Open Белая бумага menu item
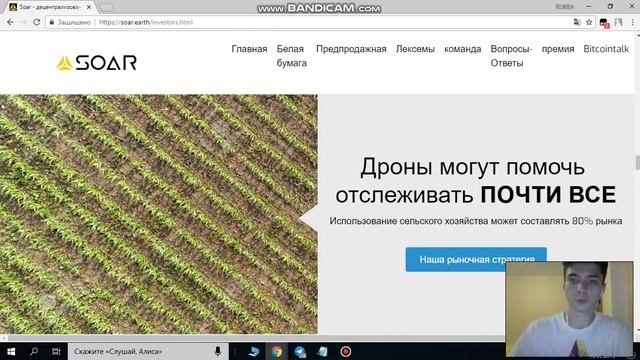This screenshot has width=640, height=360. click(x=291, y=56)
